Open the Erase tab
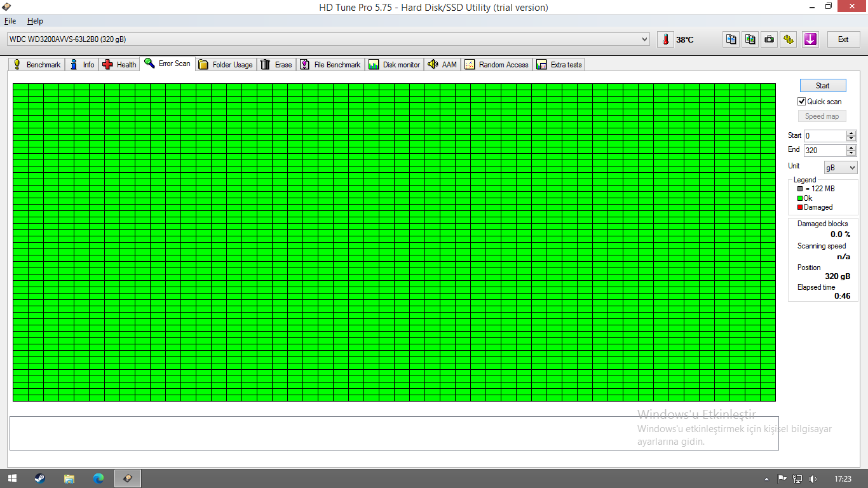 coord(276,64)
